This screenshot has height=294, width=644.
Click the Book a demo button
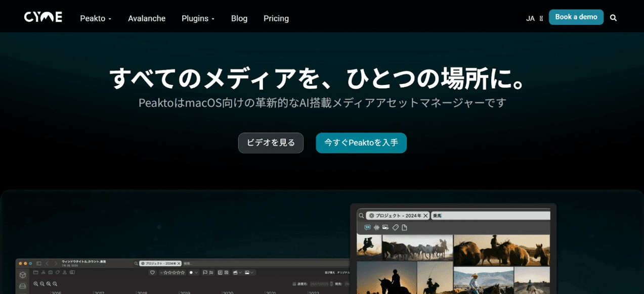pyautogui.click(x=576, y=17)
